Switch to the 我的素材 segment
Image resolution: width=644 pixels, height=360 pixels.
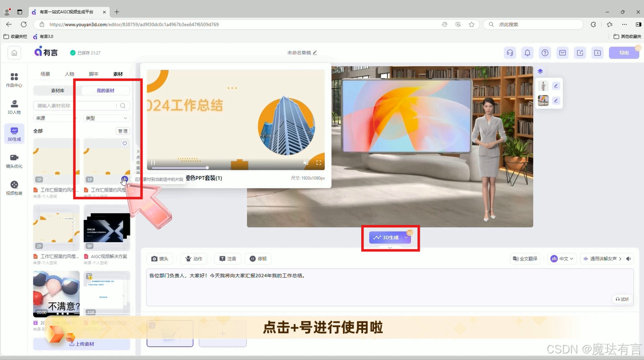coord(106,91)
